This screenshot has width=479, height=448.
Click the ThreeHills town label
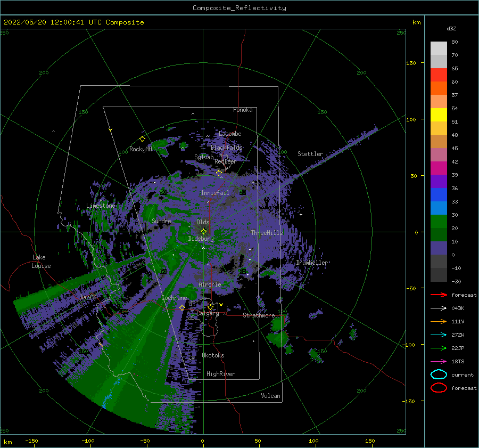[267, 233]
